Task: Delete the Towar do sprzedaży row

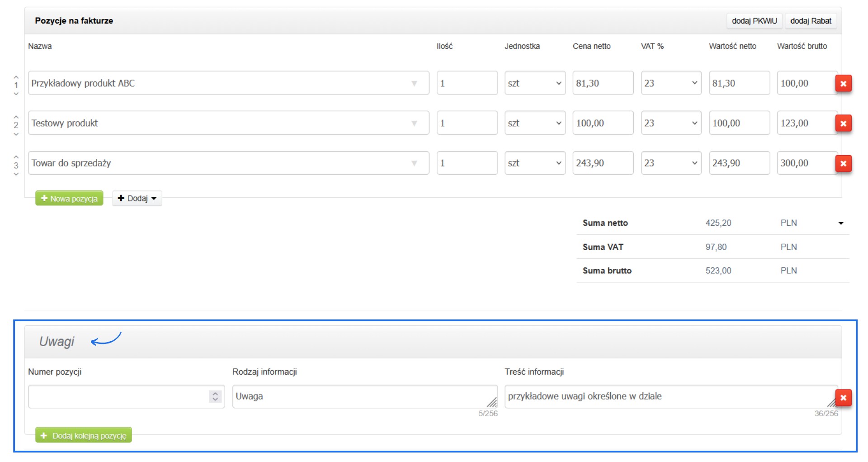Action: [x=843, y=163]
